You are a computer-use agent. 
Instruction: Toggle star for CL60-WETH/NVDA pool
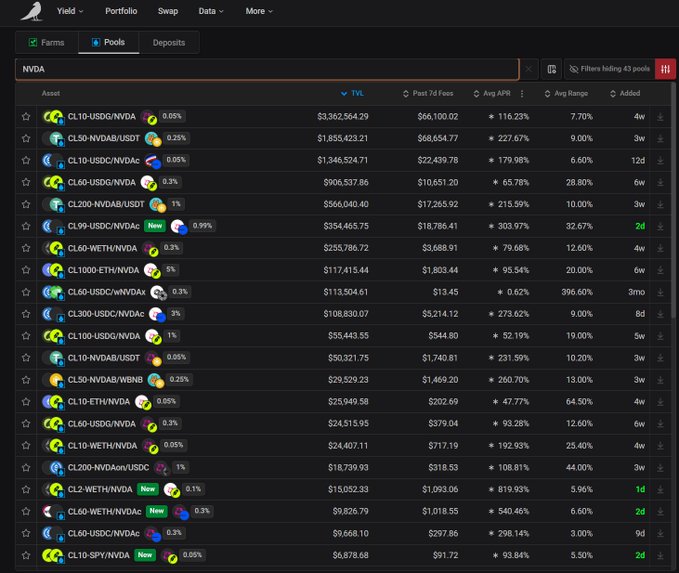click(26, 248)
